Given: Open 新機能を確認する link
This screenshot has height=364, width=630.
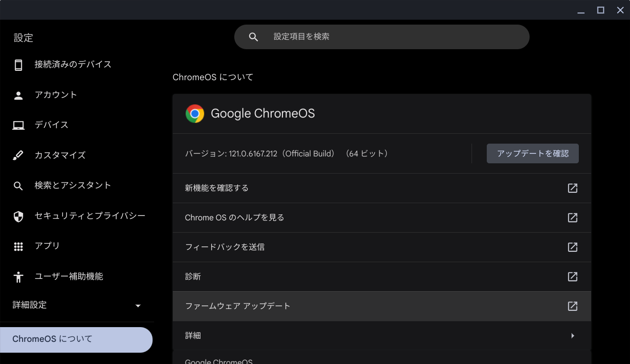Looking at the screenshot, I should click(x=217, y=188).
